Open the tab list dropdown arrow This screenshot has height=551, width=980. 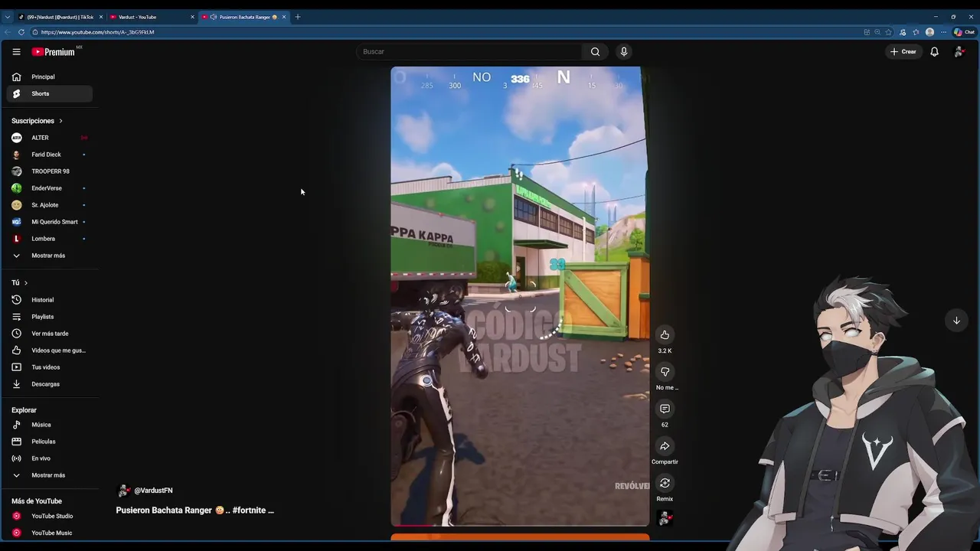(x=8, y=17)
